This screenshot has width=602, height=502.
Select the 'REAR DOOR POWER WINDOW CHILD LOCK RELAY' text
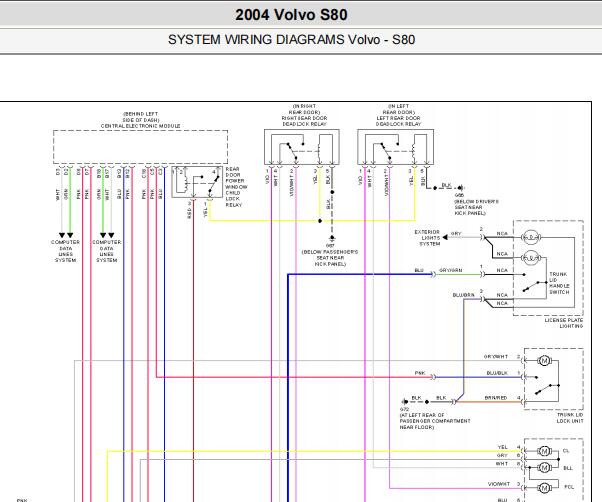pyautogui.click(x=236, y=187)
